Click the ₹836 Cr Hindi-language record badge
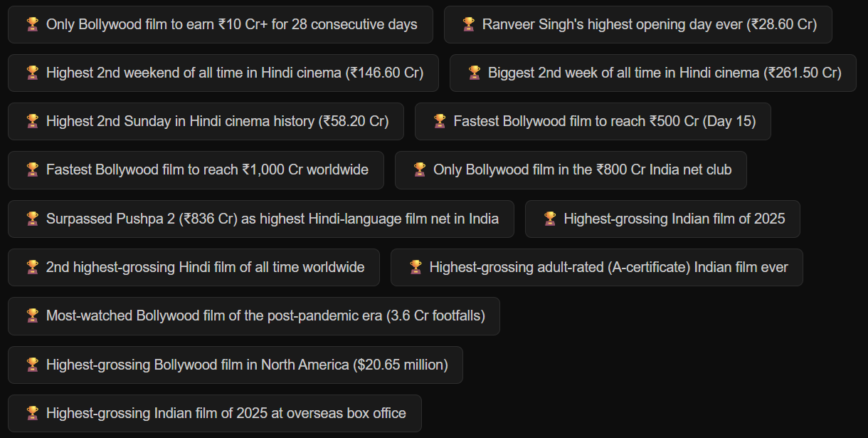Viewport: 868px width, 438px height. click(x=260, y=219)
